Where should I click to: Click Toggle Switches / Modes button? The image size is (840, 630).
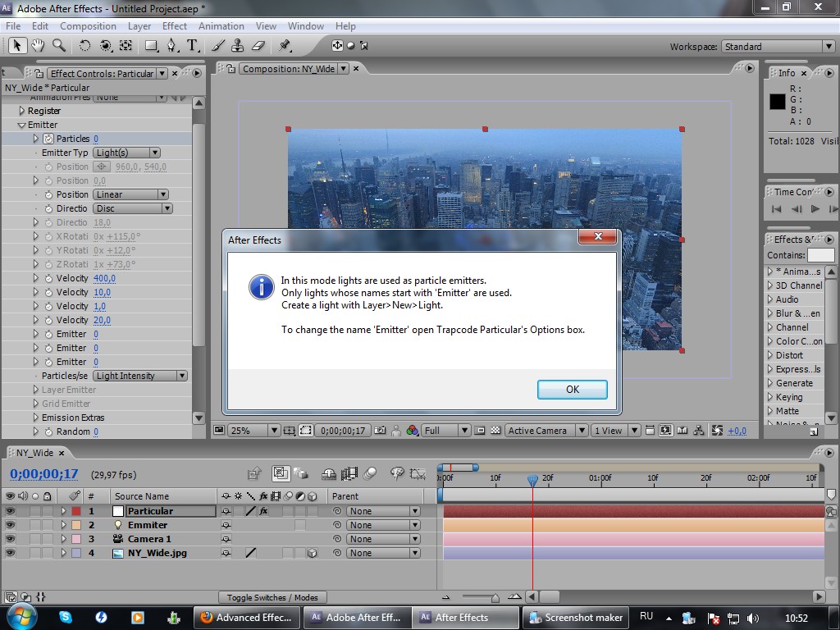click(272, 597)
